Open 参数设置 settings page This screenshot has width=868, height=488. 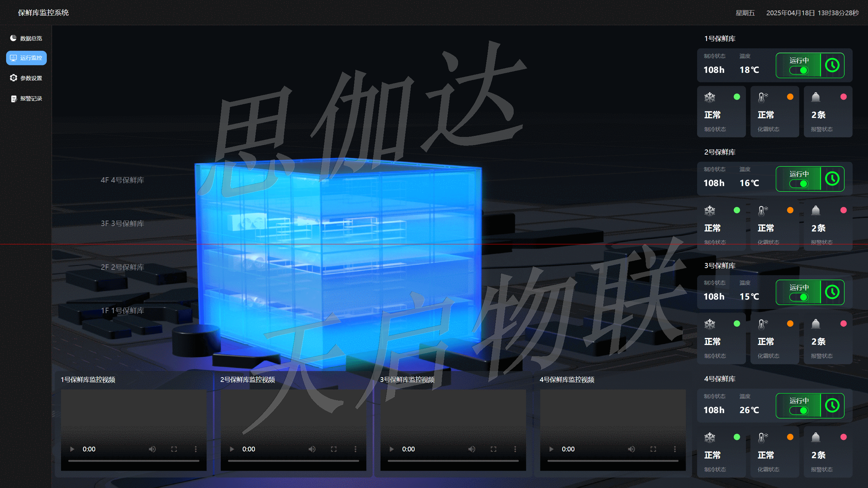[x=26, y=78]
